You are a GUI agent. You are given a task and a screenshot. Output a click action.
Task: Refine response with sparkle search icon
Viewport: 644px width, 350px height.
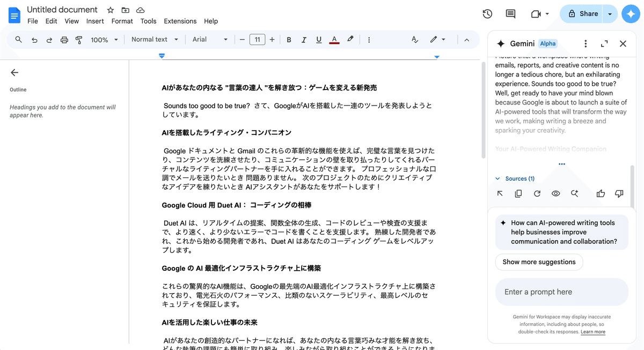[x=574, y=193]
